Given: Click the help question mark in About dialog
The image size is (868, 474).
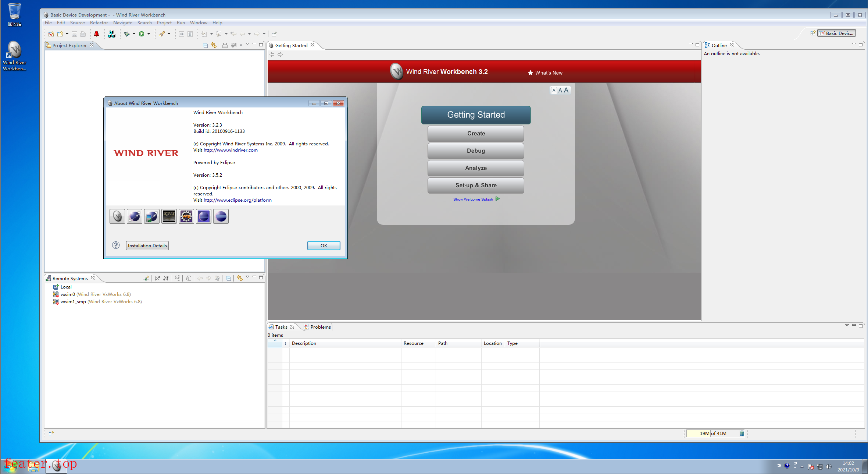Looking at the screenshot, I should click(x=116, y=245).
